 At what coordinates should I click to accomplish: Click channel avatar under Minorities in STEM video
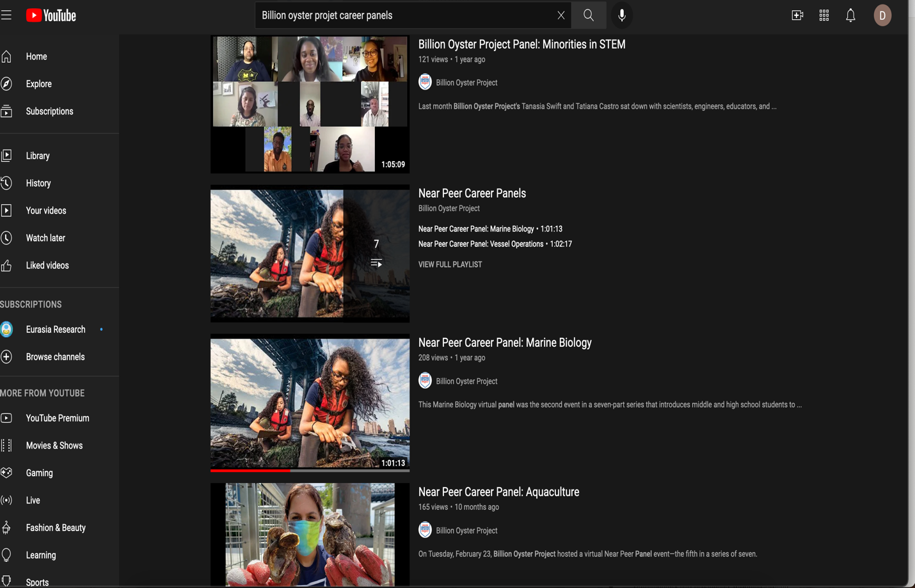click(x=425, y=82)
